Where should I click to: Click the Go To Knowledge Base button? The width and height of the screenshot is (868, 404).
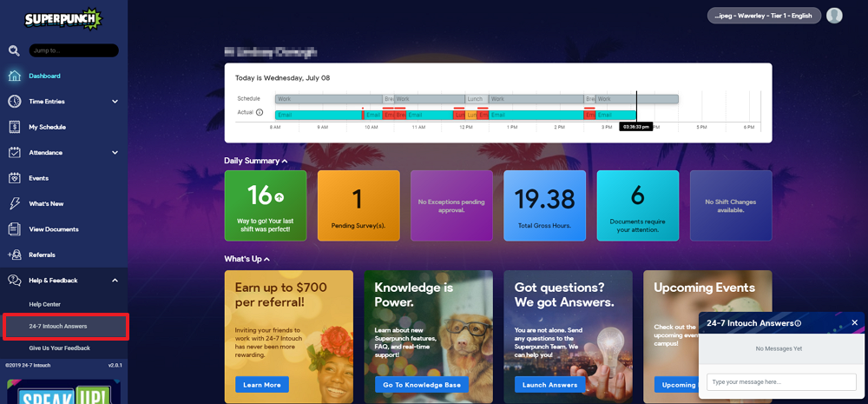[422, 385]
